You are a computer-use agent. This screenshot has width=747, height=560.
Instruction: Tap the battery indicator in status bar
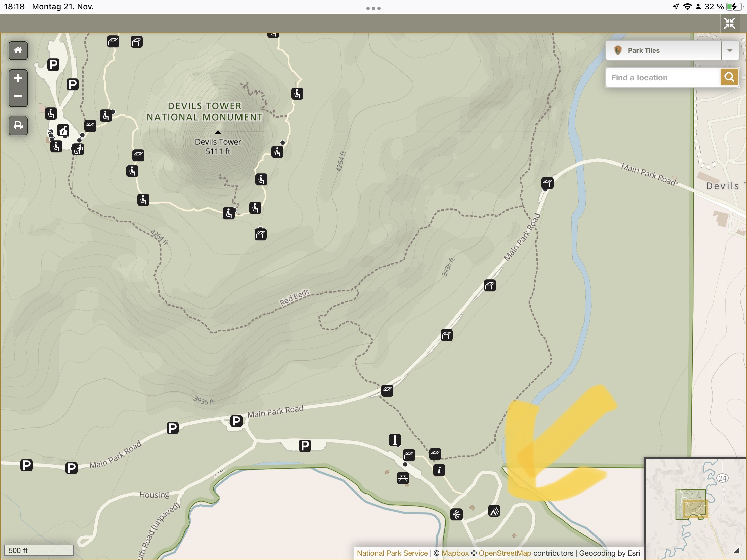tap(734, 7)
